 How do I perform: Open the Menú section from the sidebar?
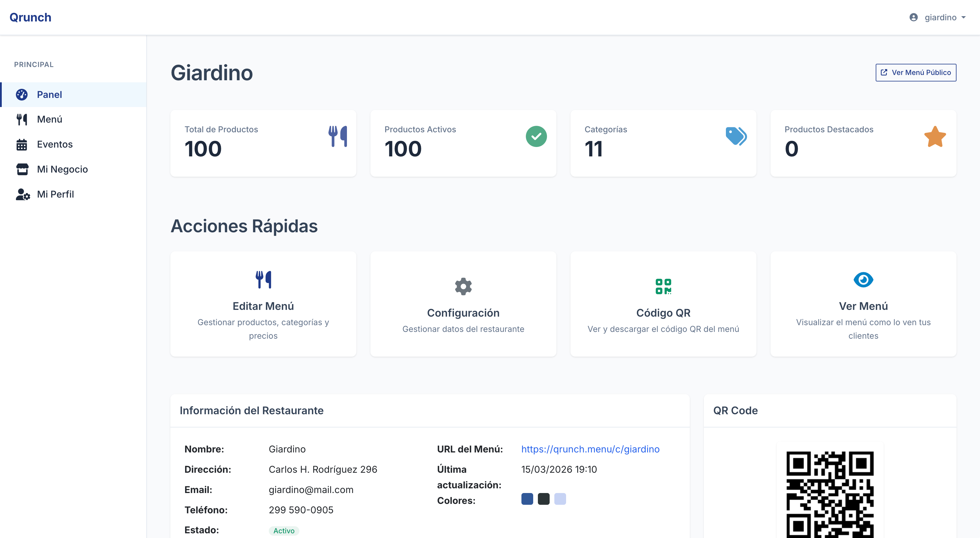pyautogui.click(x=50, y=119)
